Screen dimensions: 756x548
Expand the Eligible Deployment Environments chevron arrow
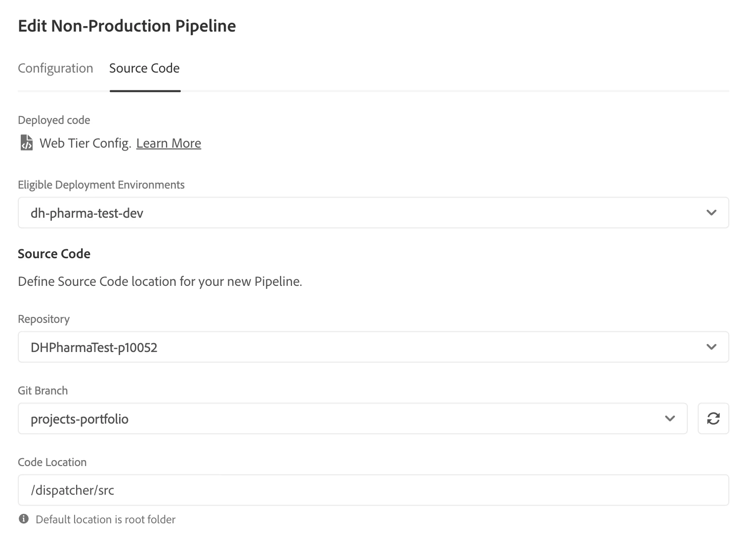(x=711, y=213)
